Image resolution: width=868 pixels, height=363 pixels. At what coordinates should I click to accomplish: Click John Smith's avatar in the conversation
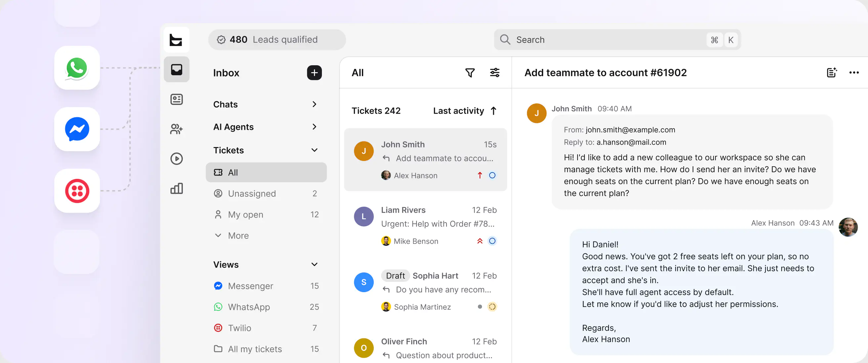537,113
